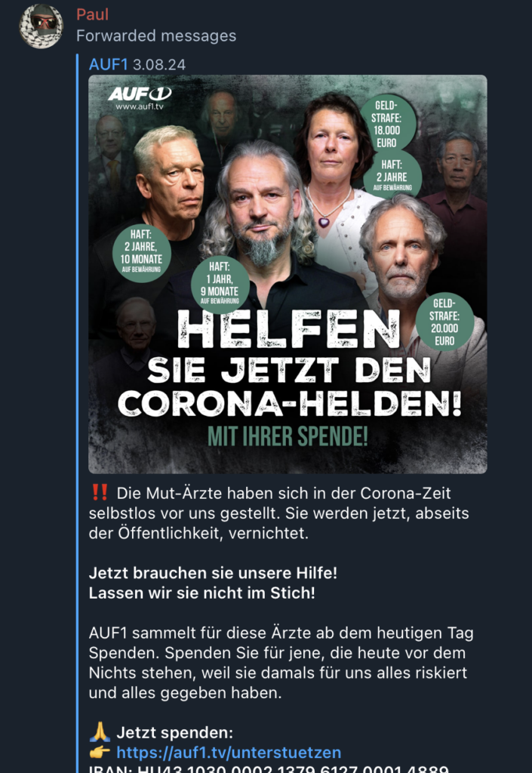The width and height of the screenshot is (532, 773).
Task: Click the Geldstrafe 20.000 Euro badge
Action: [x=444, y=322]
